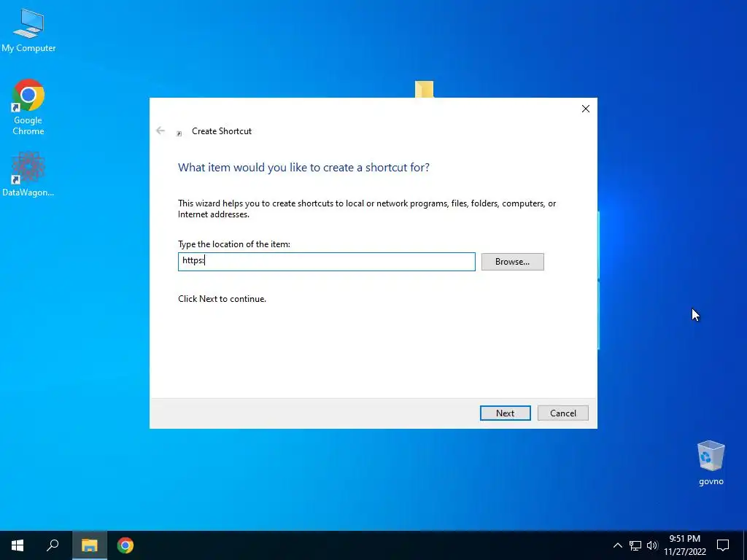Cancel the Create Shortcut wizard
The height and width of the screenshot is (560, 747).
(562, 413)
